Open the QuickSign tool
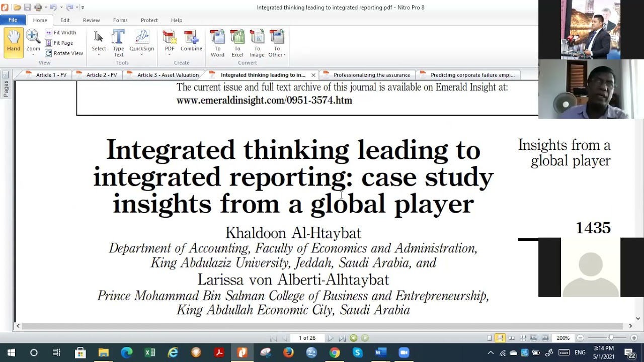The width and height of the screenshot is (644, 362). click(x=142, y=42)
